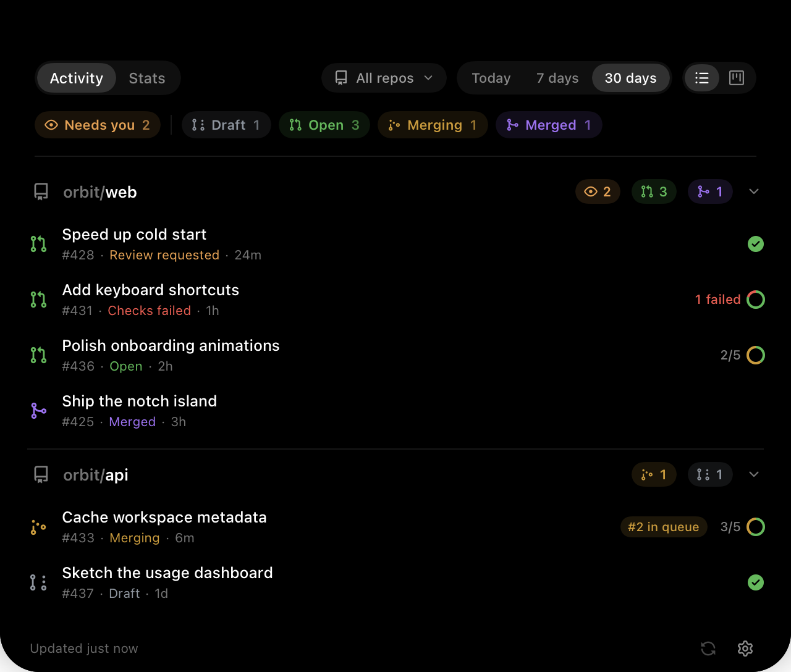Click the refresh icon at bottom
Viewport: 791px width, 672px height.
coord(708,649)
